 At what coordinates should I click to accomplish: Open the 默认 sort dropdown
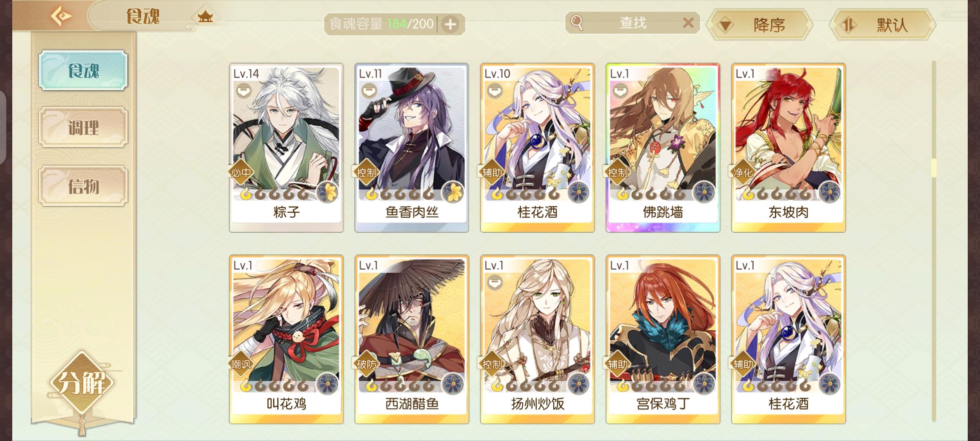[x=882, y=25]
